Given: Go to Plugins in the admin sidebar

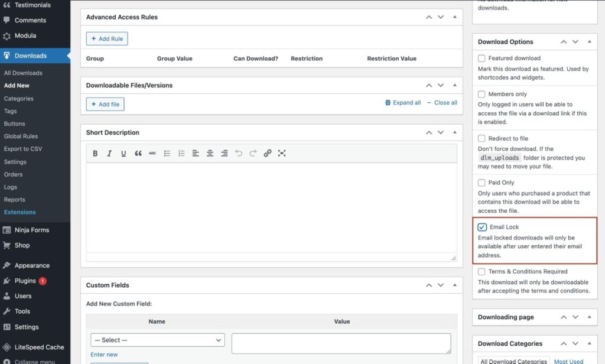Looking at the screenshot, I should (x=25, y=281).
